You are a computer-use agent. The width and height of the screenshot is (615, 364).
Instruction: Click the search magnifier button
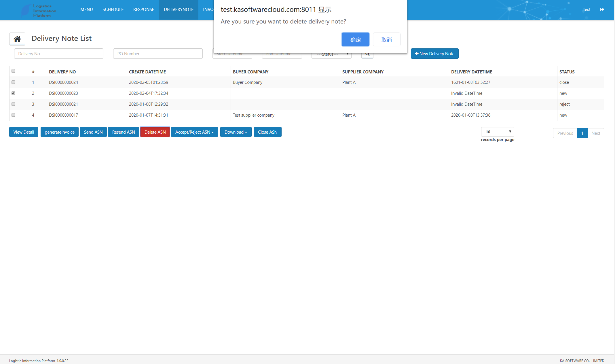tap(367, 55)
